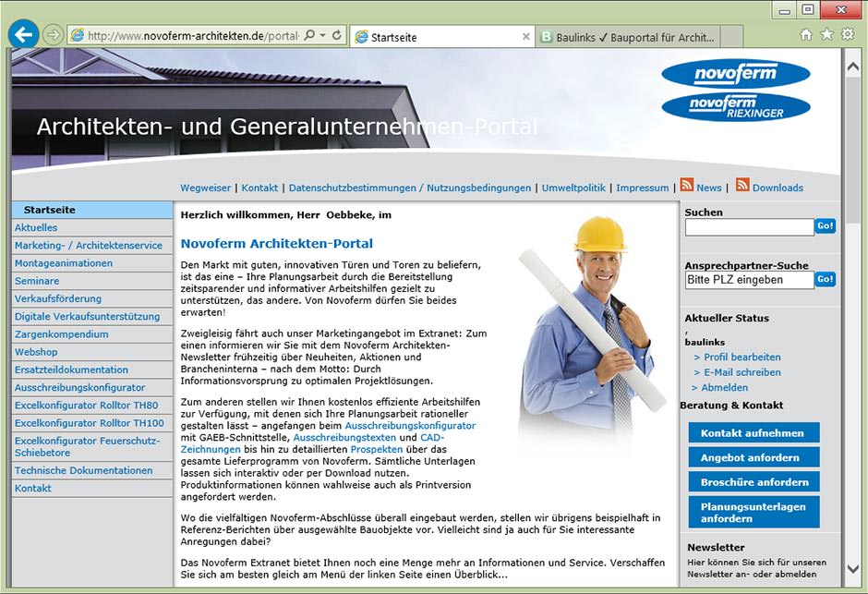Click the Bitte PLZ eingeben field
The image size is (868, 594).
(749, 280)
